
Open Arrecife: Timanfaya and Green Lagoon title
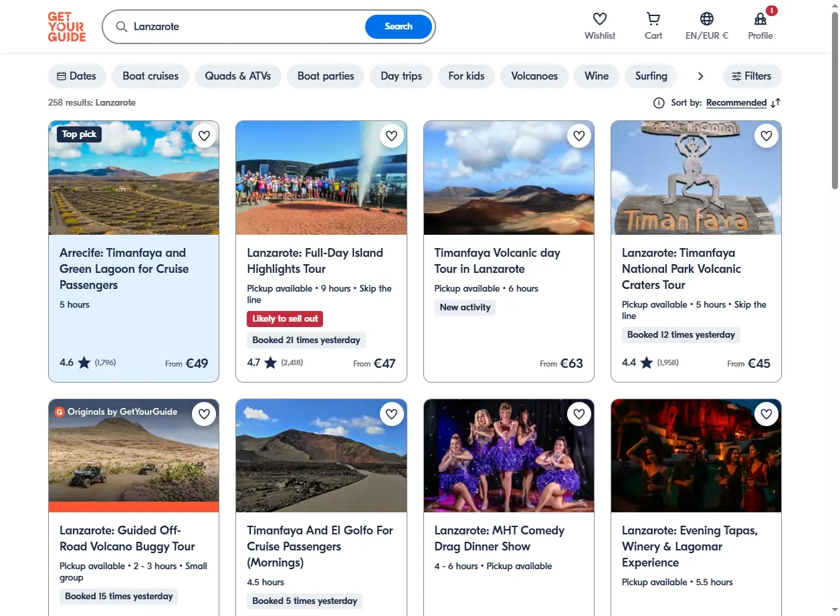[x=124, y=269]
